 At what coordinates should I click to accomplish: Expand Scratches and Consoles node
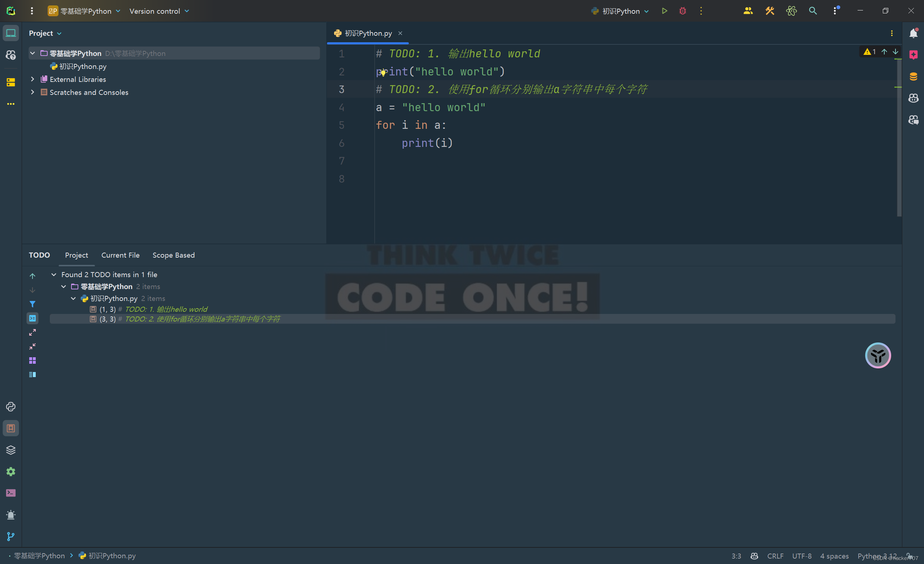32,92
